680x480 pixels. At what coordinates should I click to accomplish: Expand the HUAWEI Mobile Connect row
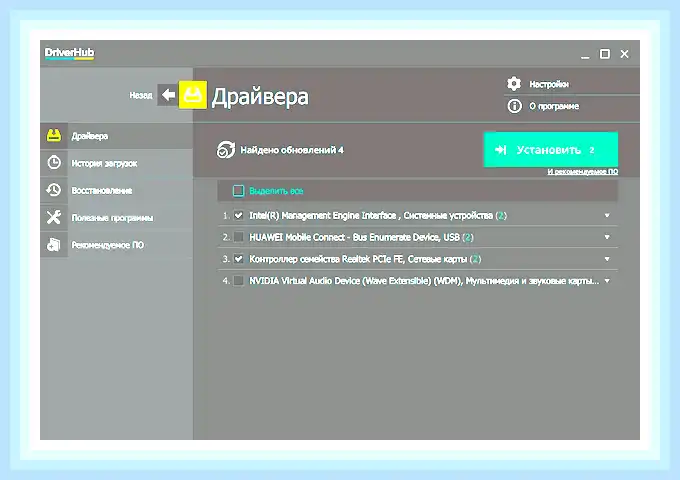pyautogui.click(x=607, y=237)
